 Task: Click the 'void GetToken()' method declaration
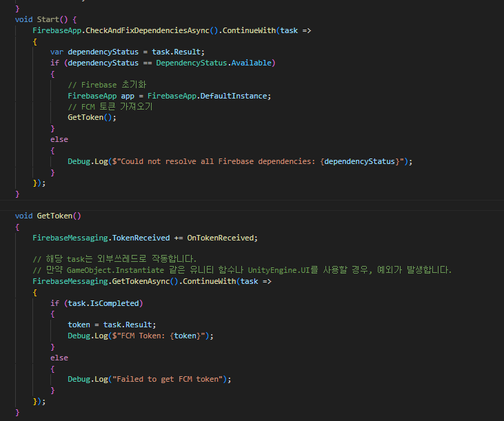coord(48,216)
